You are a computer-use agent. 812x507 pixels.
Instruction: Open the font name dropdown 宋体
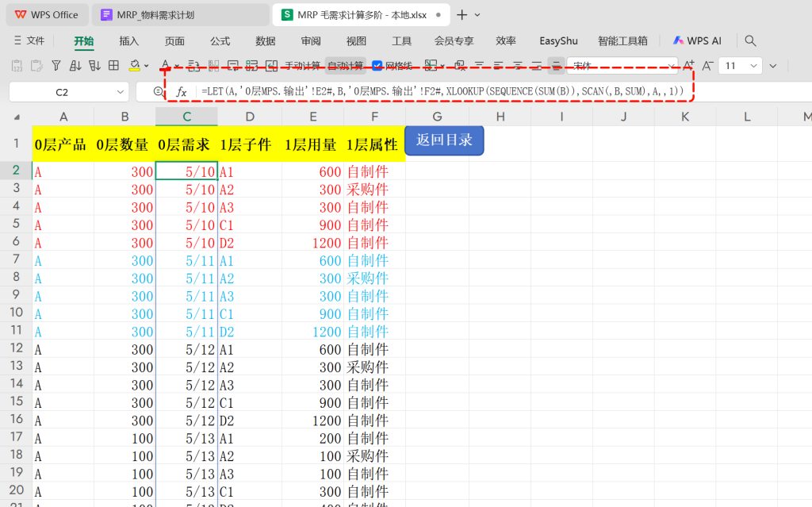tap(671, 66)
